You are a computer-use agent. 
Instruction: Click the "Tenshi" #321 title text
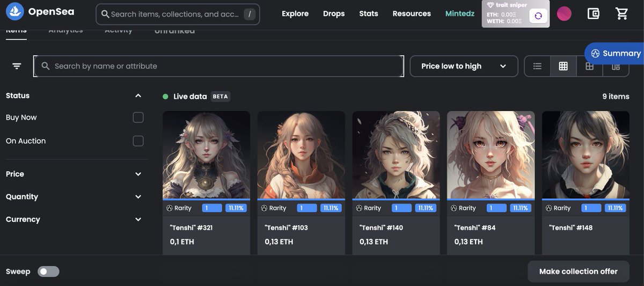192,228
